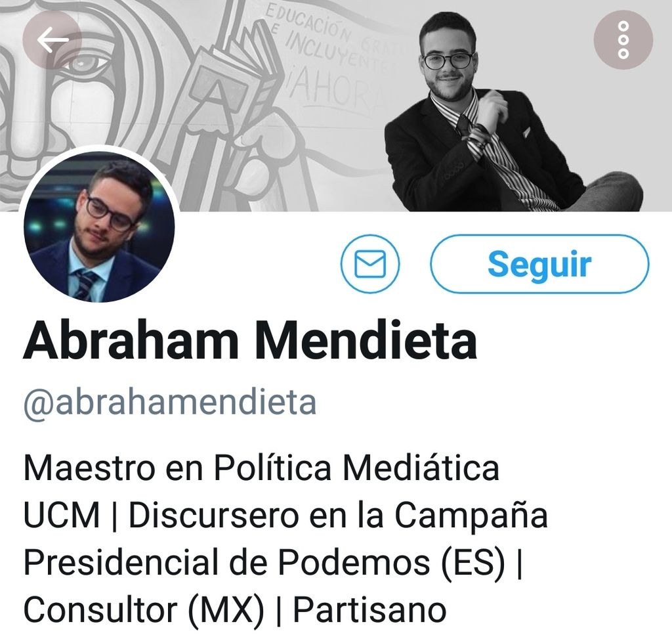Tap the painted eye on the header mural
672x637 pixels.
click(x=91, y=64)
